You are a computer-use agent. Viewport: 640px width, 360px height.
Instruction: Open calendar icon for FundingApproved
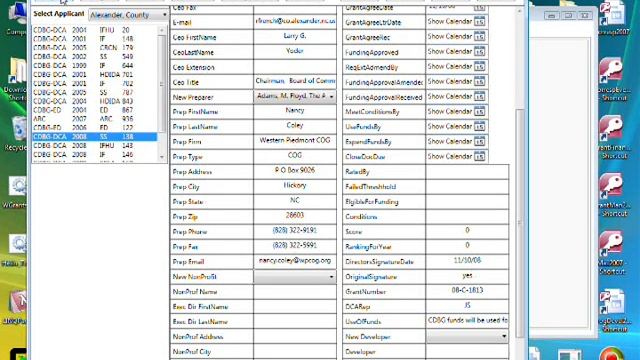click(x=480, y=51)
